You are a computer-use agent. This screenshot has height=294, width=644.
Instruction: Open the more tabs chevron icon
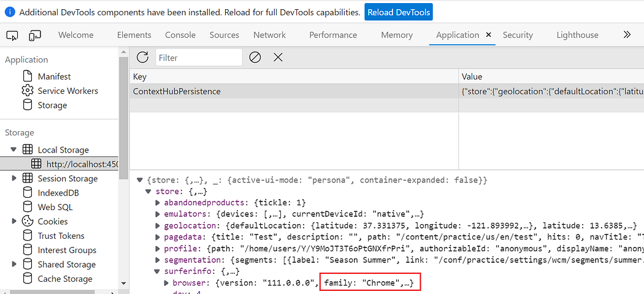click(x=627, y=35)
